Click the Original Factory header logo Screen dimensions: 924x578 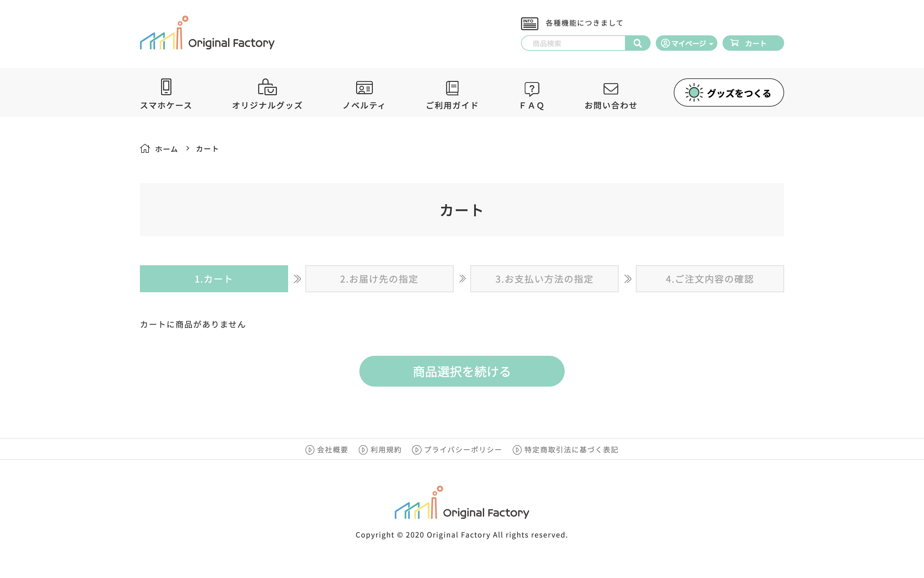tap(207, 33)
